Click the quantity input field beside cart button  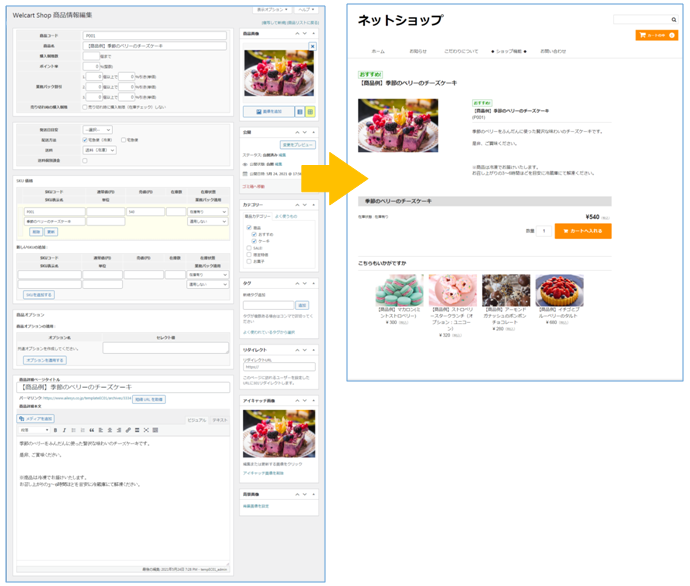[544, 231]
